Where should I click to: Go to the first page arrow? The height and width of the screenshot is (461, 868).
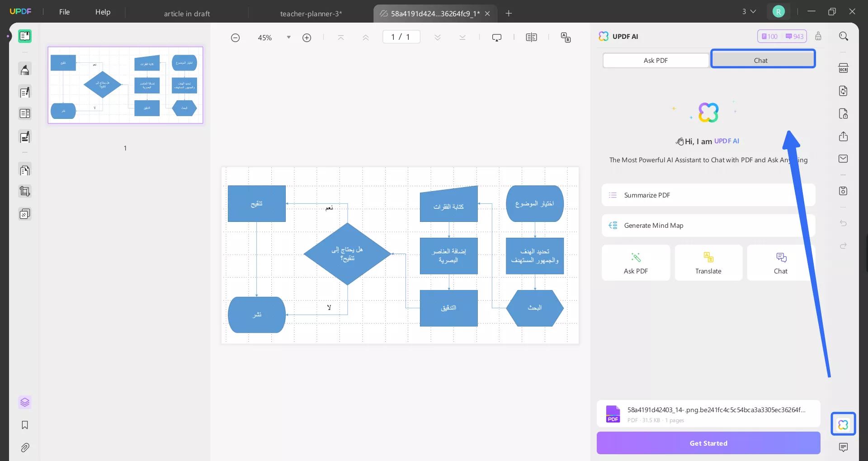(x=341, y=38)
